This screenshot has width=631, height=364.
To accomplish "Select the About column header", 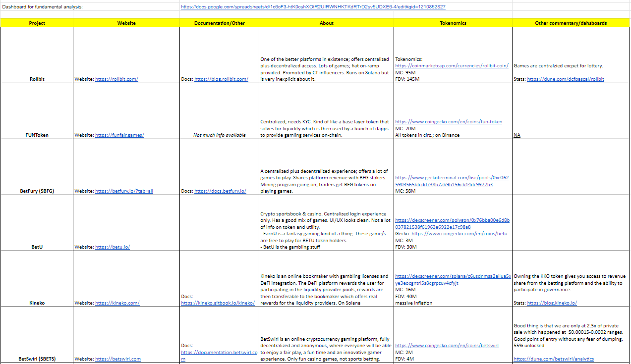I will [x=327, y=23].
